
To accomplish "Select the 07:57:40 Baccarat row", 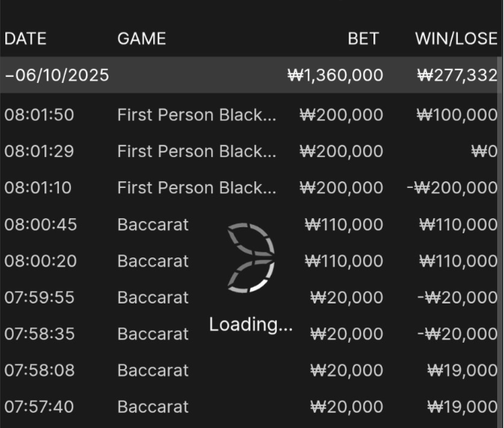I will click(153, 407).
